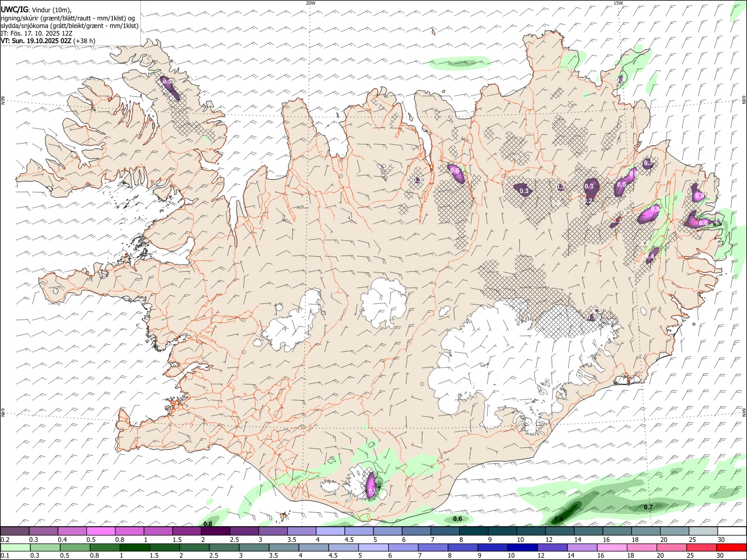Viewport: 747px width, 560px height.
Task: Click the 0.1 label on the rain scale
Action: pyautogui.click(x=5, y=556)
